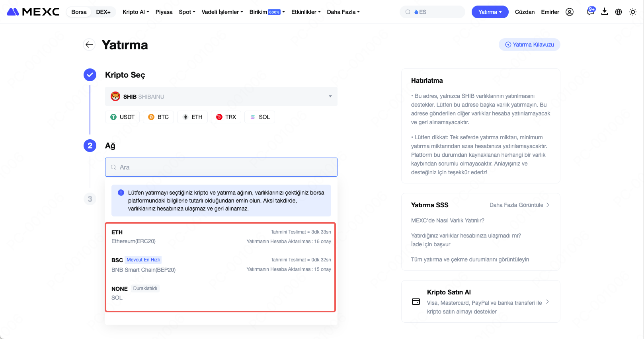Click Tahmini Teslimat ≈ 0dk 32sn text
The image size is (644, 339).
(301, 260)
